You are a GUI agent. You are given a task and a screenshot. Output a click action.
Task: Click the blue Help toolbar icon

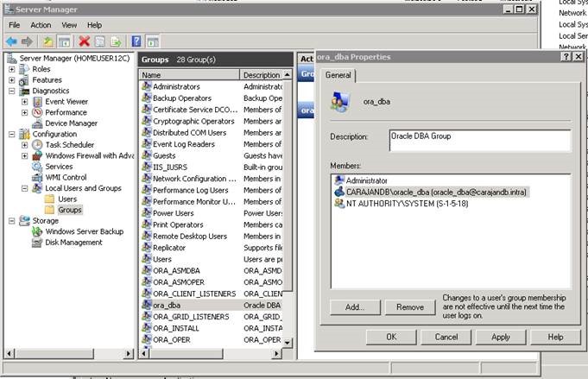(x=136, y=41)
